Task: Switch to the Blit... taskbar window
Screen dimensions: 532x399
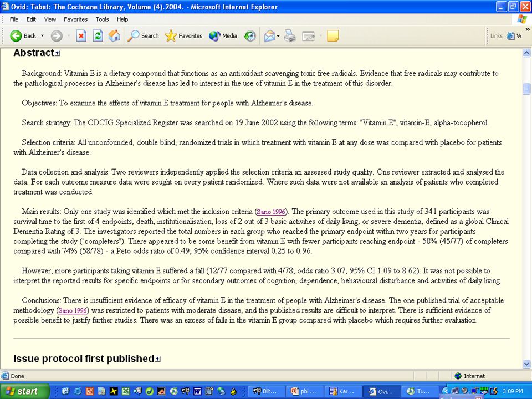Action: pos(265,391)
